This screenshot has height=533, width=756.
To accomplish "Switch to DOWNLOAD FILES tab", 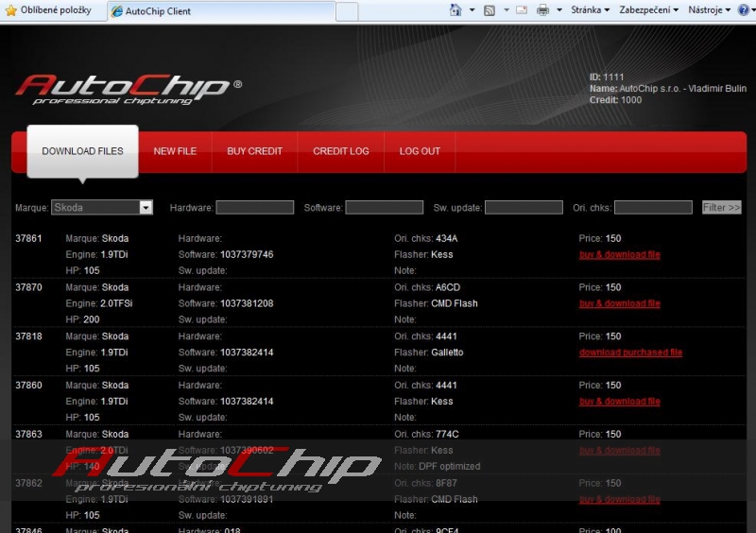I will pyautogui.click(x=82, y=151).
